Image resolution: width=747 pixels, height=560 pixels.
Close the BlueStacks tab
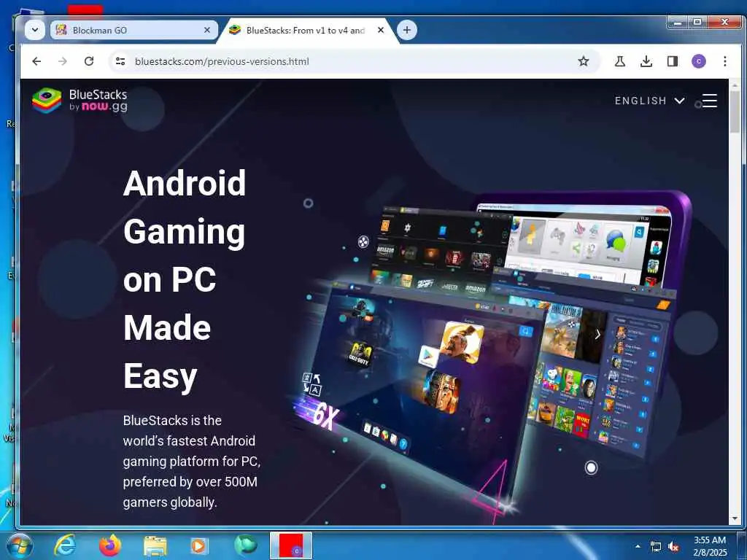[381, 30]
